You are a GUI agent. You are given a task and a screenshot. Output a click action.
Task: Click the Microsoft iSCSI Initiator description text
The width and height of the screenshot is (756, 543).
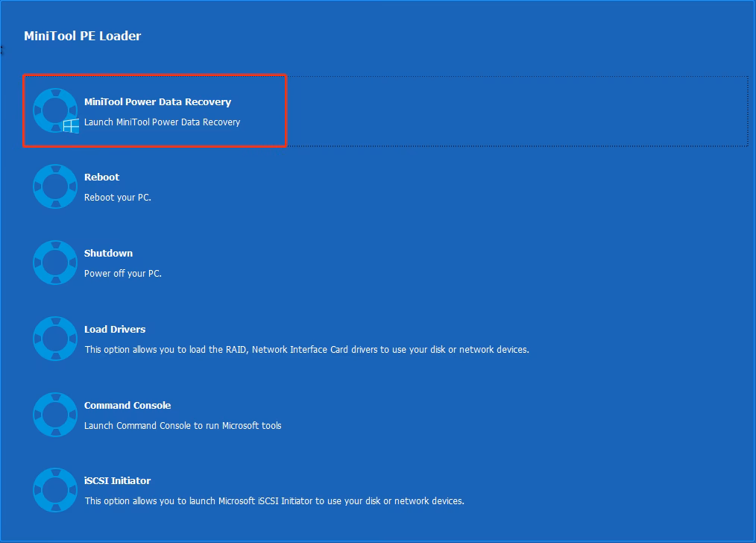274,501
